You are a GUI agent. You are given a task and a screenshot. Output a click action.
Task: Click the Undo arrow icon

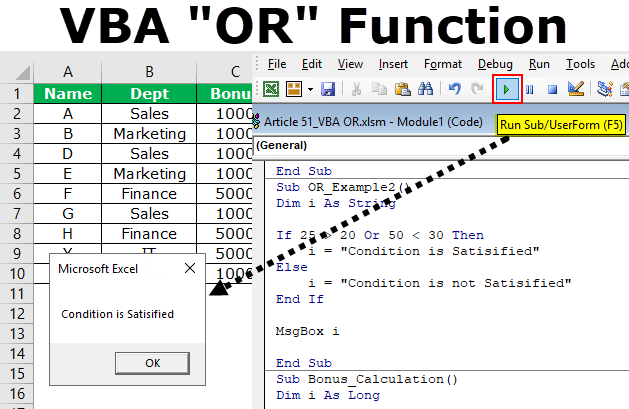pos(455,89)
